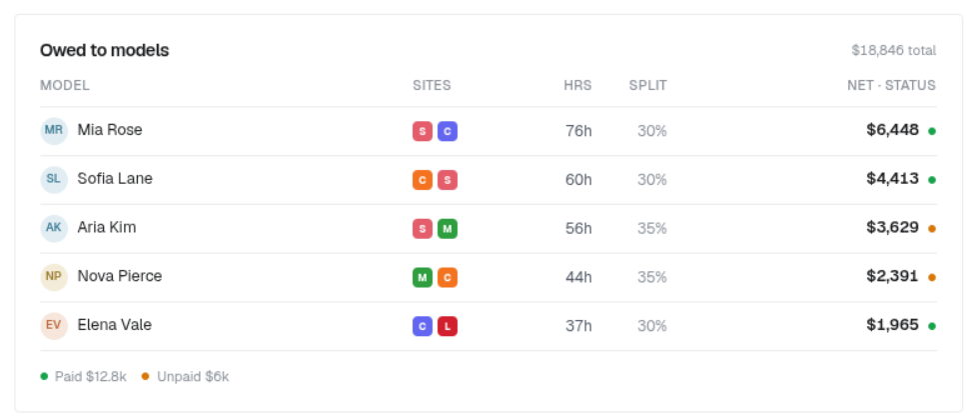Click the EV avatar for Elena Vale
Viewport: 980px width, 420px height.
54,326
